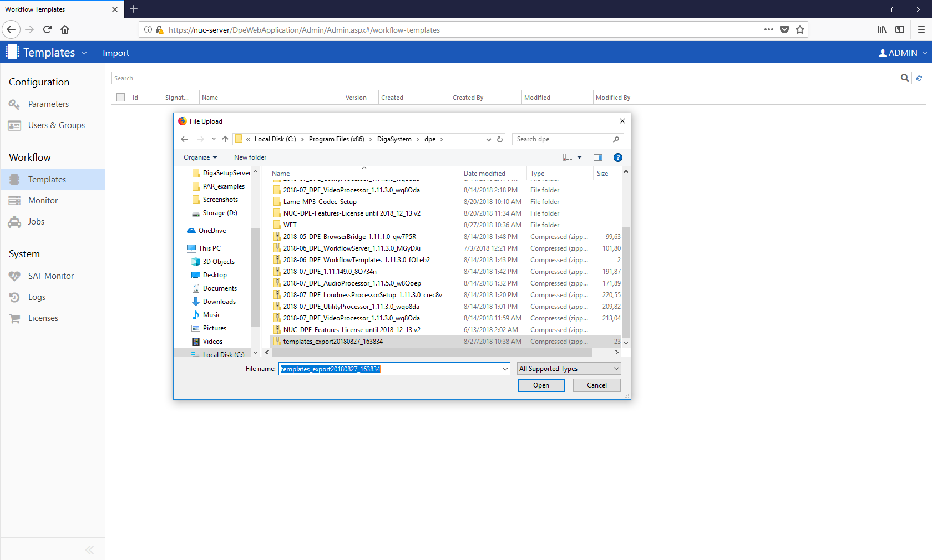
Task: Click the help question mark icon in dialog
Action: click(617, 157)
